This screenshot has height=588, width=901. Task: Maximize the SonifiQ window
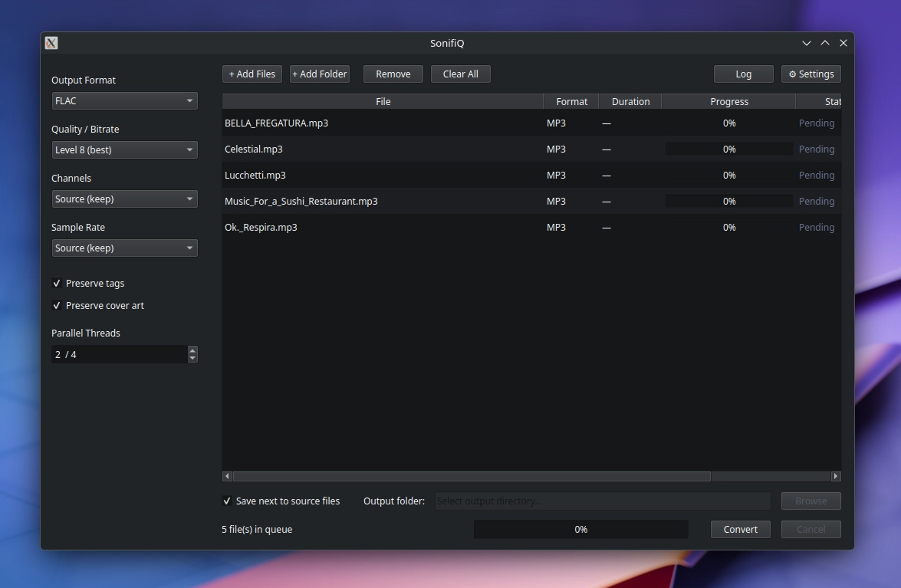tap(824, 43)
